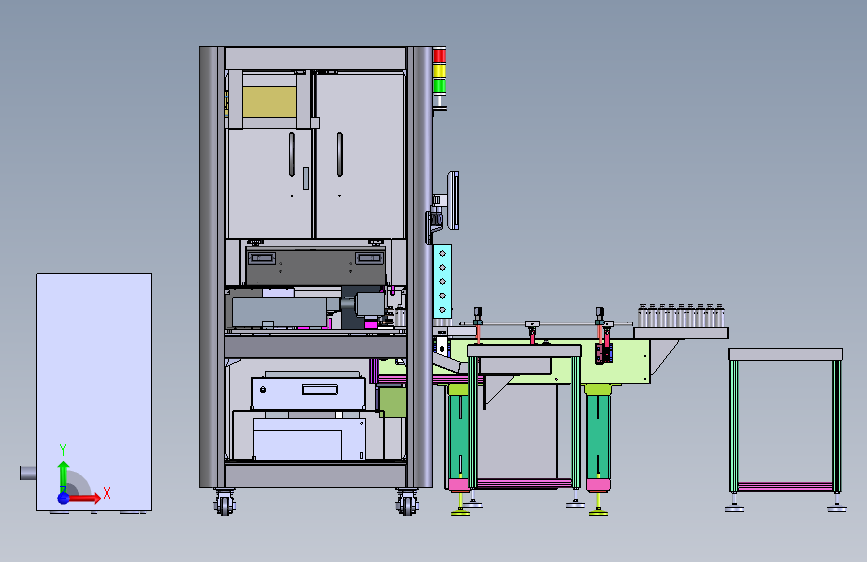
Task: Select the large light-blue cabinet box on the left
Action: (94, 392)
